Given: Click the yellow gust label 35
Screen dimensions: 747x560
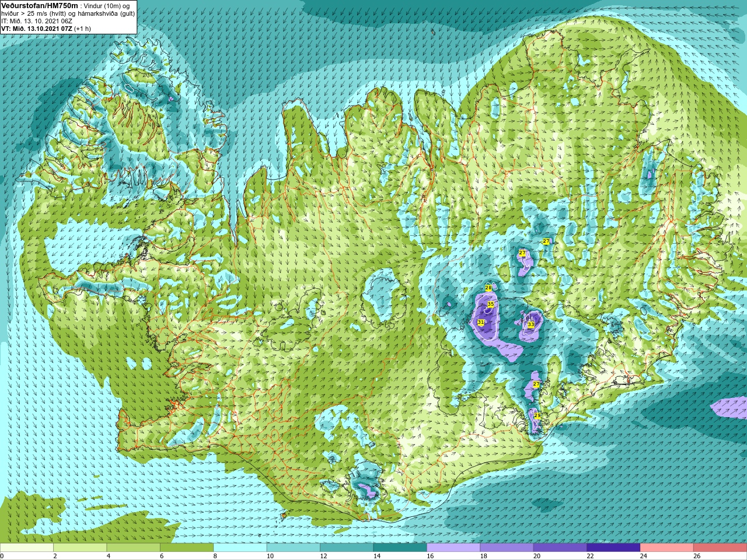Looking at the screenshot, I should 491,304.
